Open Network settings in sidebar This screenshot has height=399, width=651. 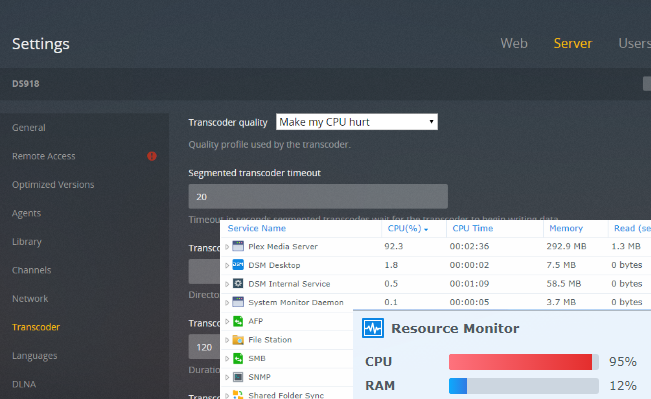30,299
